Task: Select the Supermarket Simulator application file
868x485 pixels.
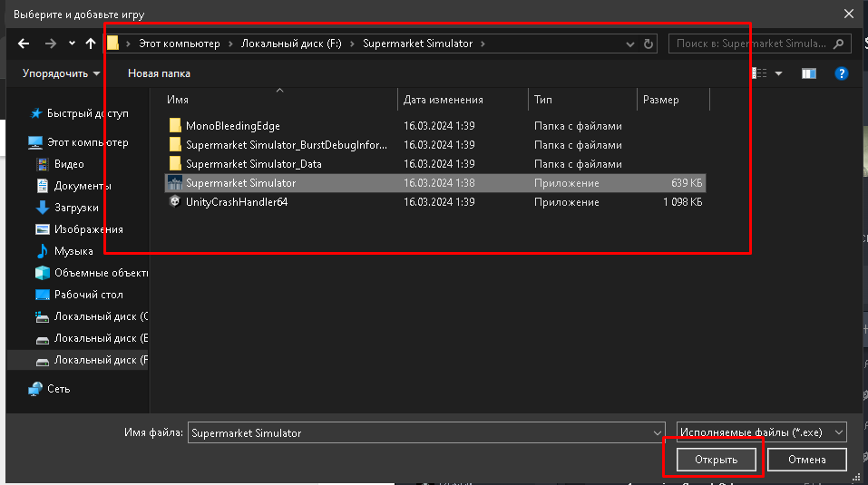Action: coord(435,183)
